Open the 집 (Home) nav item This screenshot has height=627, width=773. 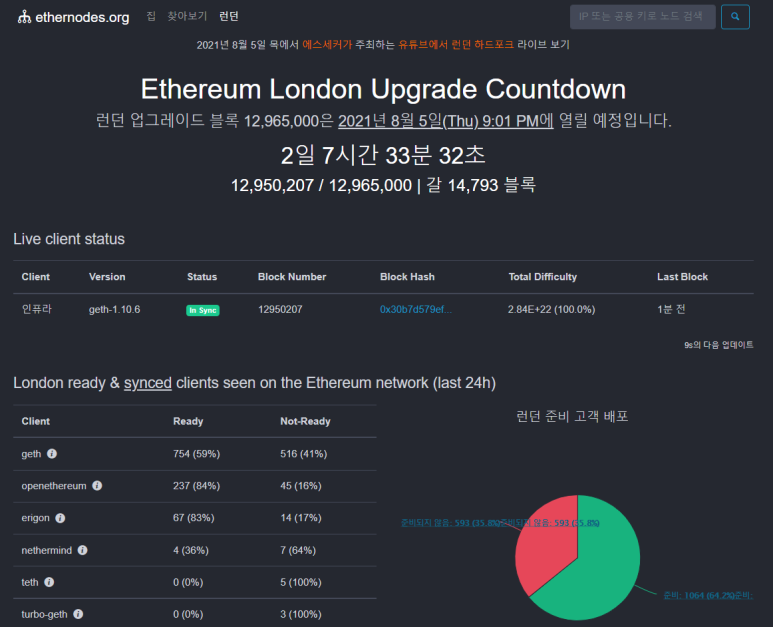151,16
